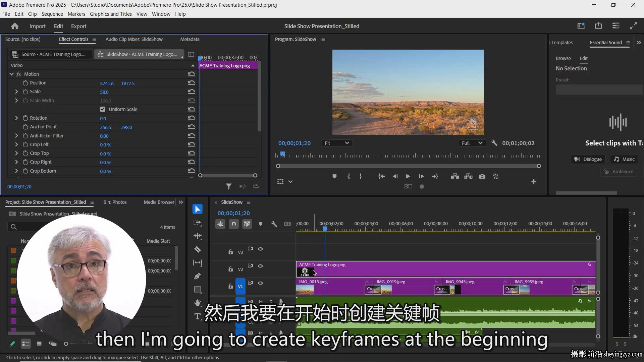The image size is (644, 362).
Task: Open the Graphics and Titles menu
Action: point(111,14)
